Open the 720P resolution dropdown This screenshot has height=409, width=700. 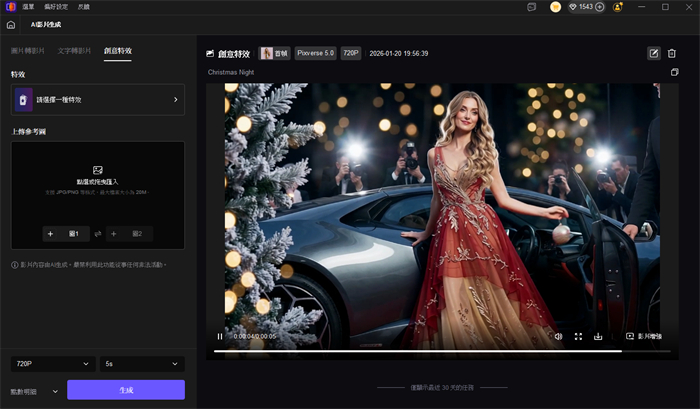pyautogui.click(x=52, y=363)
